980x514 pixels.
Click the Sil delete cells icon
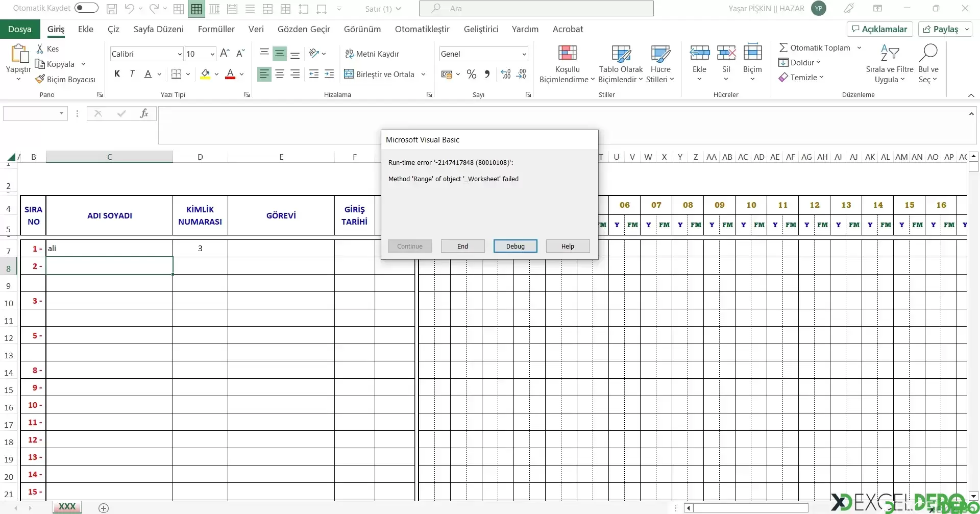pyautogui.click(x=726, y=53)
